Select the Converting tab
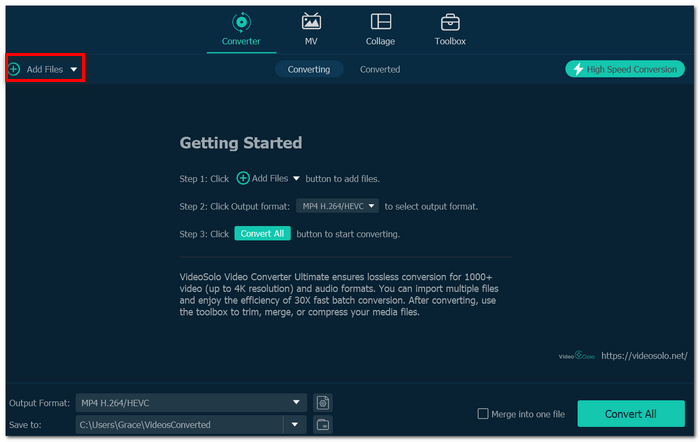 [x=309, y=69]
